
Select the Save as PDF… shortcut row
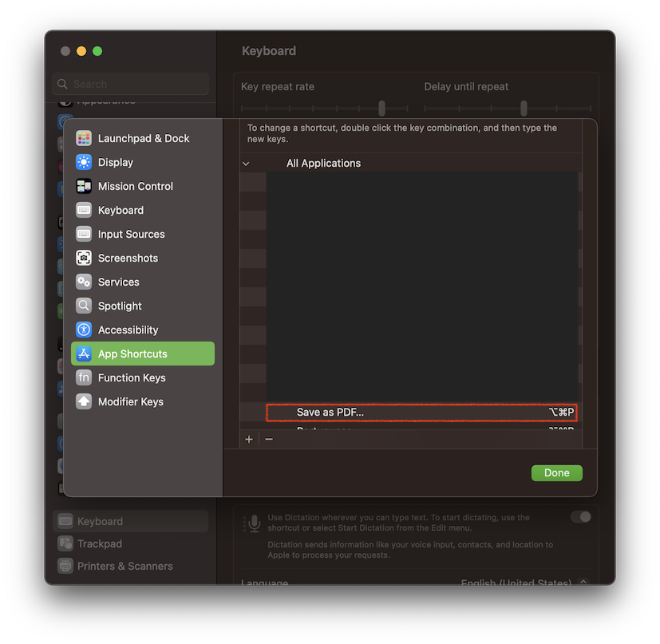point(421,413)
